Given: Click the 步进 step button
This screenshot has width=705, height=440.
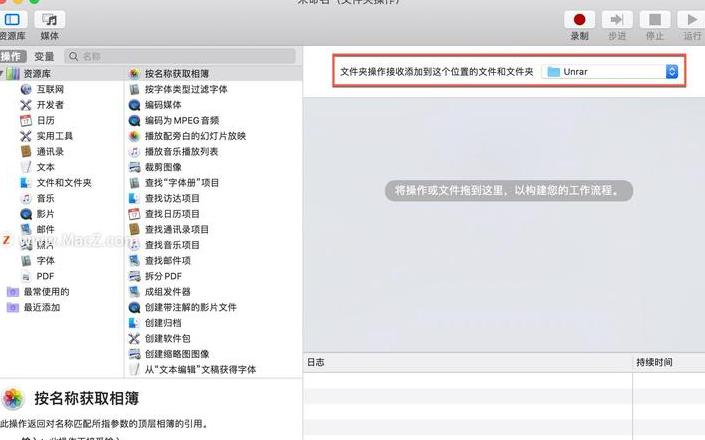Looking at the screenshot, I should pyautogui.click(x=617, y=20).
